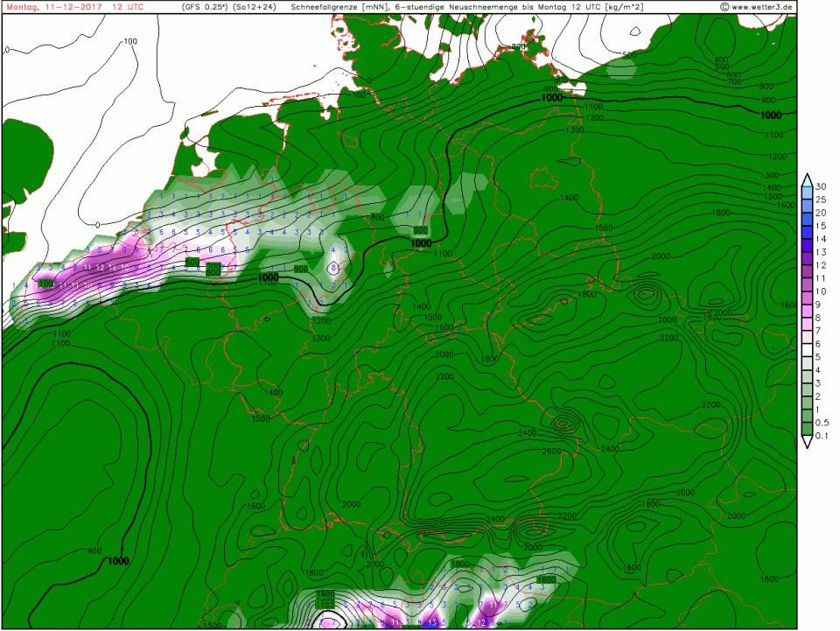The width and height of the screenshot is (840, 631).
Task: Click the '400' contour label at top right
Action: point(722,60)
